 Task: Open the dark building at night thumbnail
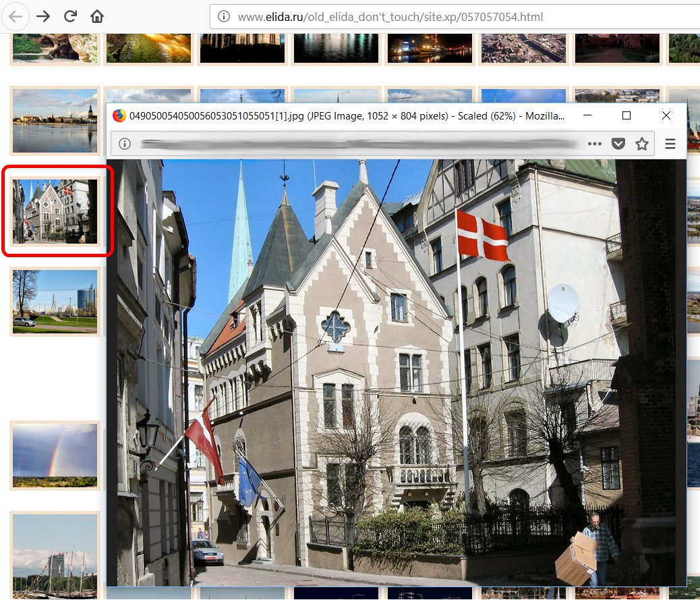pos(242,48)
